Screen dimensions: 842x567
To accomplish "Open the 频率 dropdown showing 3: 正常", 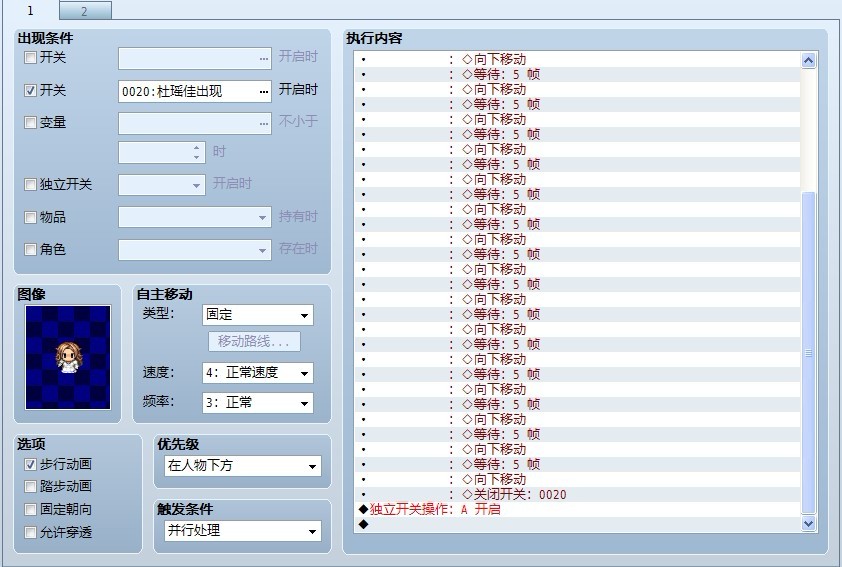I will point(258,403).
